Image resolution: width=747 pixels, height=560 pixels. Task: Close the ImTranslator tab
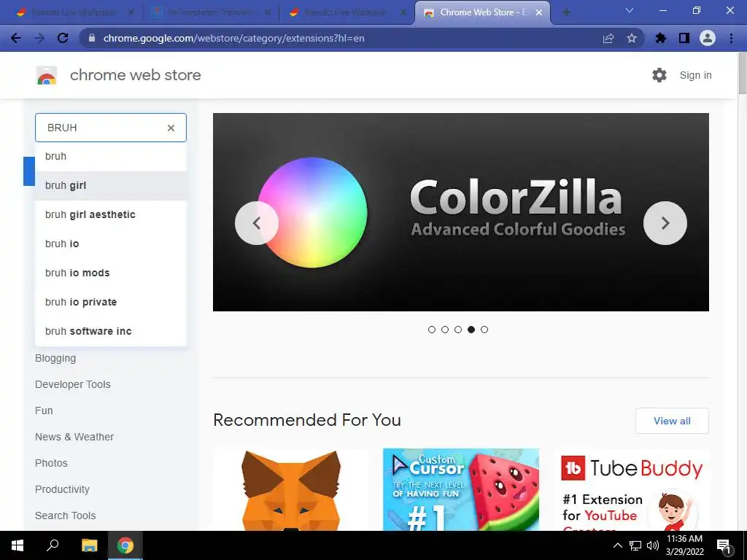coord(268,13)
